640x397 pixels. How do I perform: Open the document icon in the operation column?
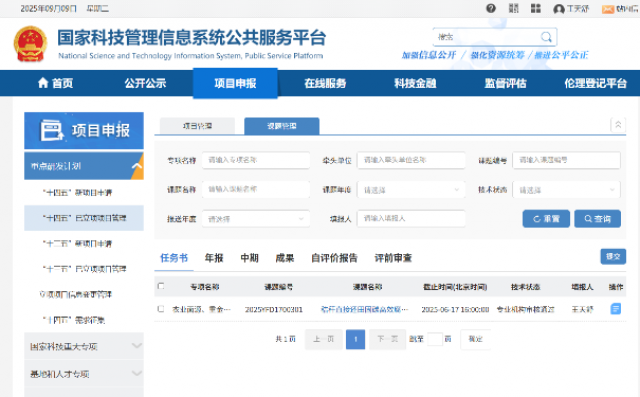[x=616, y=309]
